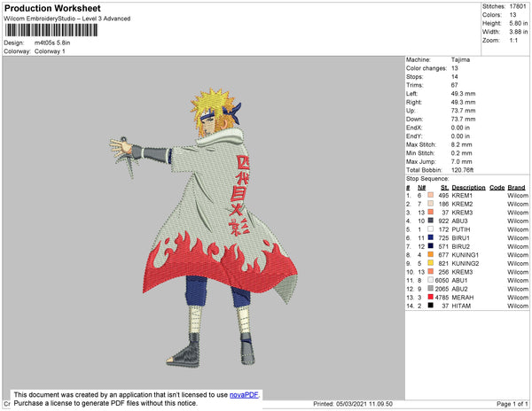The height and width of the screenshot is (411, 532).
Task: Open the novaPDF hyperlink
Action: pyautogui.click(x=244, y=395)
